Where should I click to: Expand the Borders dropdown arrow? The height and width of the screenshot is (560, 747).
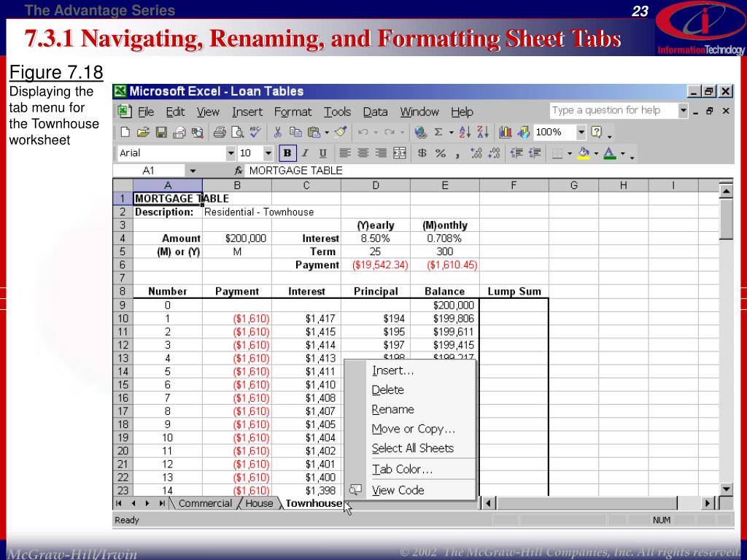[569, 153]
